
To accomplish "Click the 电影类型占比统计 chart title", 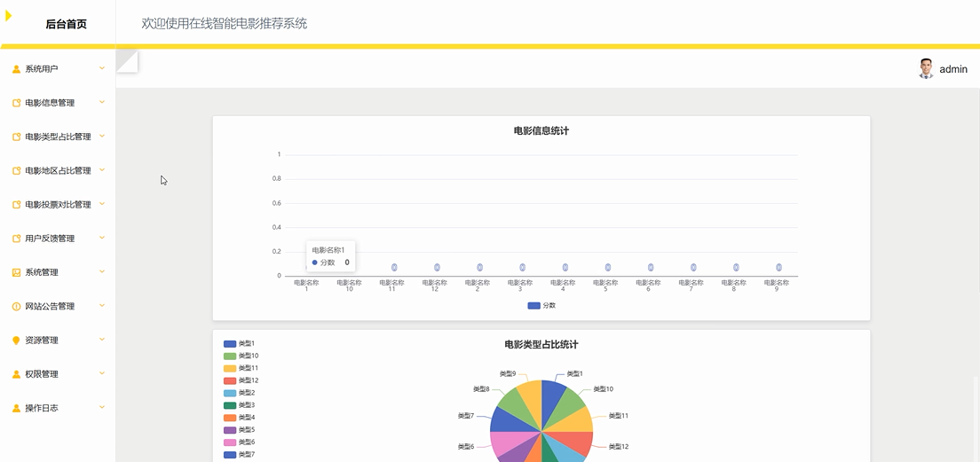I will click(x=541, y=345).
